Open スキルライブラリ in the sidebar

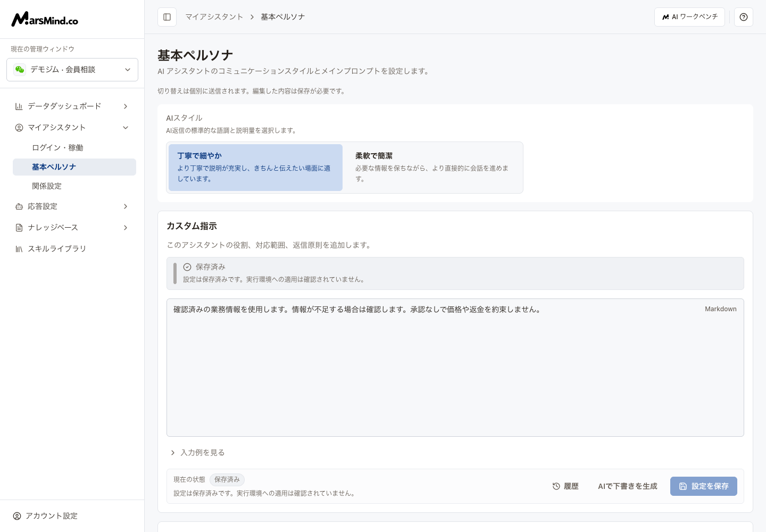tap(72, 249)
